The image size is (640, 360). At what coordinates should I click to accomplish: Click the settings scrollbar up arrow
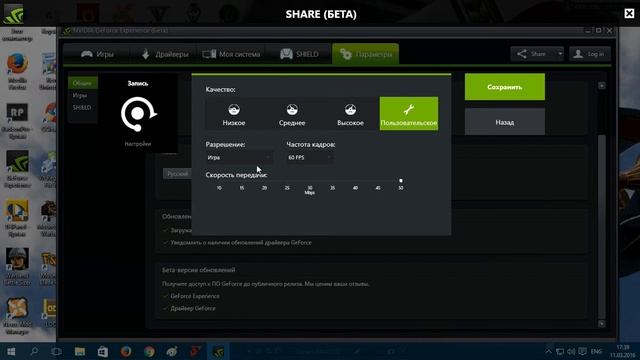602,85
